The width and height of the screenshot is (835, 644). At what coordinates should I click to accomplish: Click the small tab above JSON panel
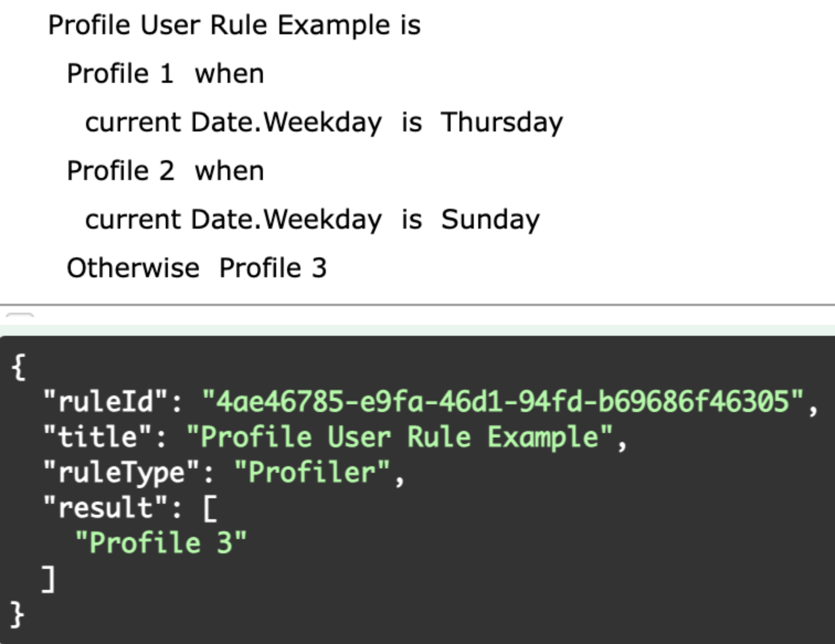click(20, 317)
